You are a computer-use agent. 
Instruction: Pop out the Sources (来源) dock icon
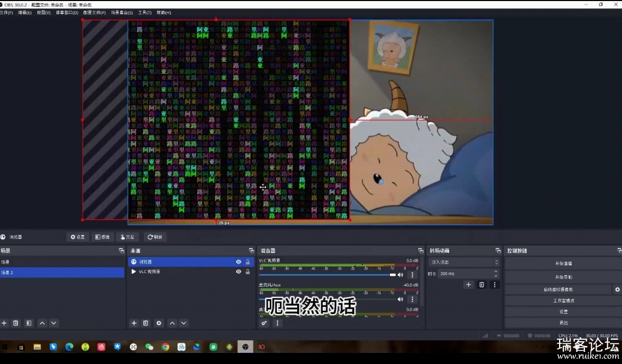click(251, 251)
